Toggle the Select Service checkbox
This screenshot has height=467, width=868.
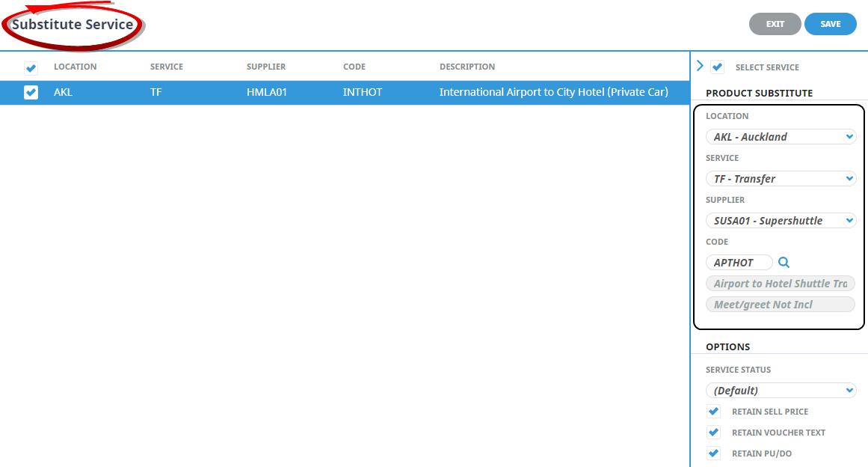coord(718,67)
